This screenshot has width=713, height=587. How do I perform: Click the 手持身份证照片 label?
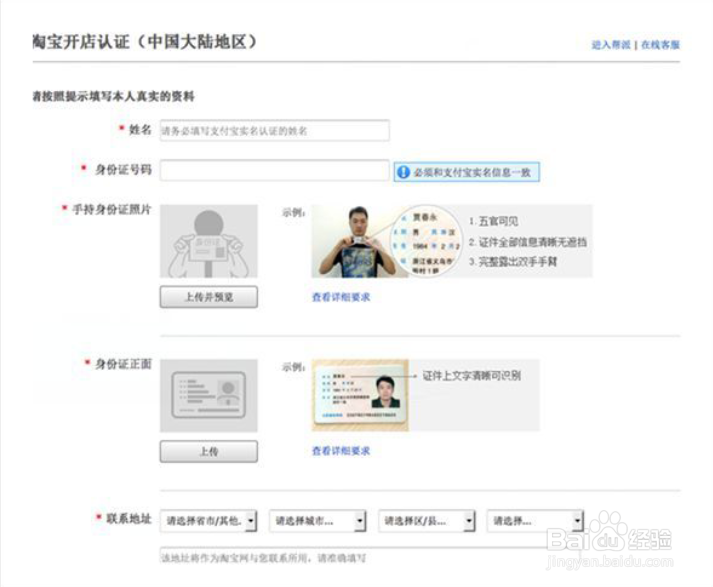click(x=112, y=210)
